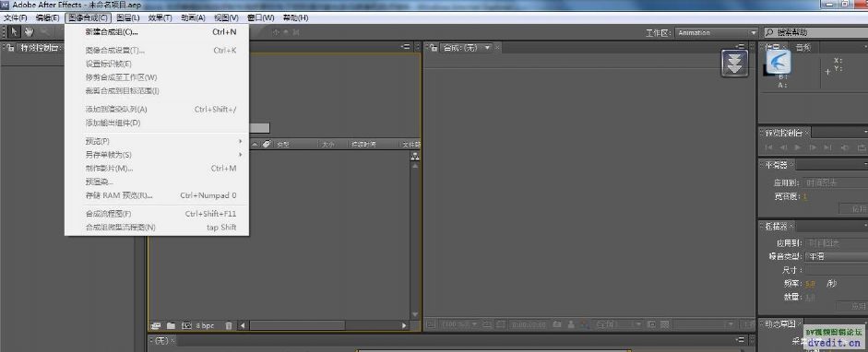The width and height of the screenshot is (868, 352).
Task: Click the wiggler frequency value 5.0
Action: 810,284
